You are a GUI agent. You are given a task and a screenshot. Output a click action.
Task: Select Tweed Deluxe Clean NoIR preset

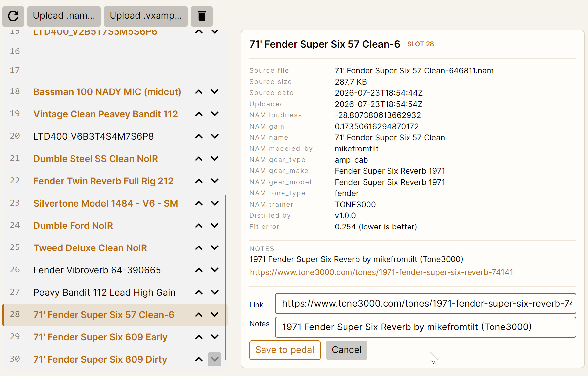90,248
